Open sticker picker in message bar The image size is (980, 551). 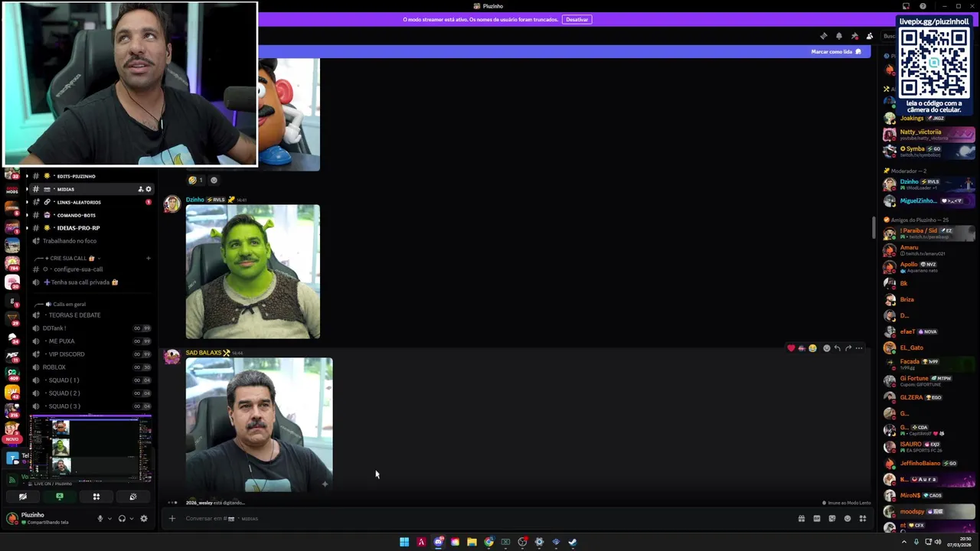(832, 518)
